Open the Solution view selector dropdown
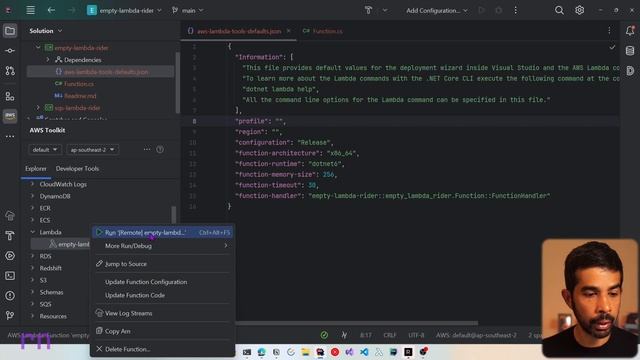This screenshot has height=360, width=640. pyautogui.click(x=46, y=31)
